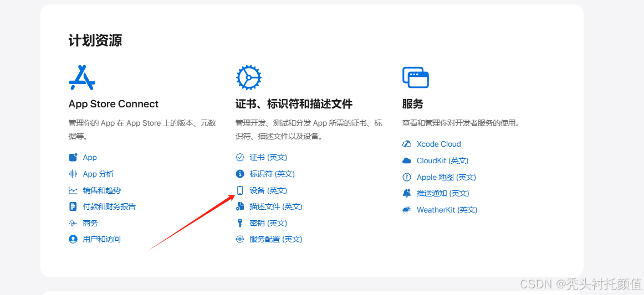644x295 pixels.
Task: Click the icon beside the App link
Action: point(73,158)
